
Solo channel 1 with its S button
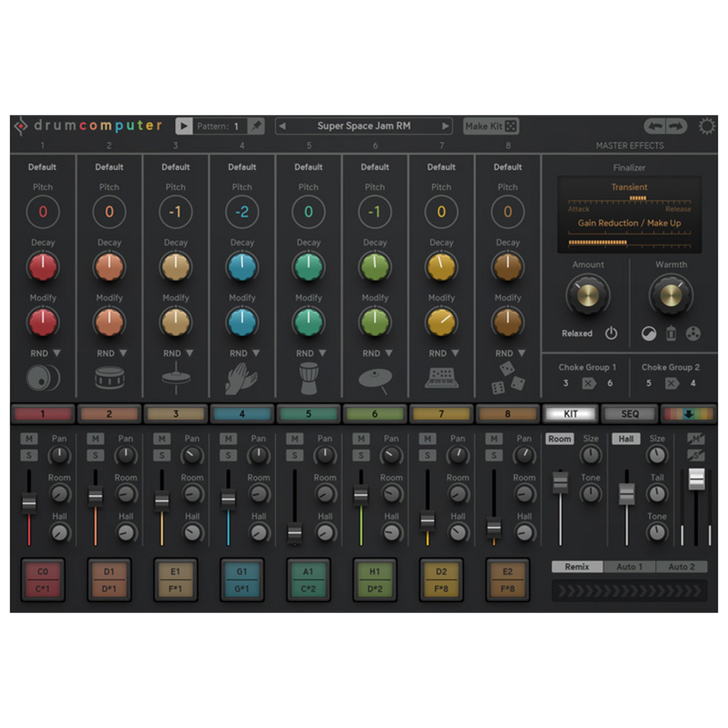click(29, 455)
